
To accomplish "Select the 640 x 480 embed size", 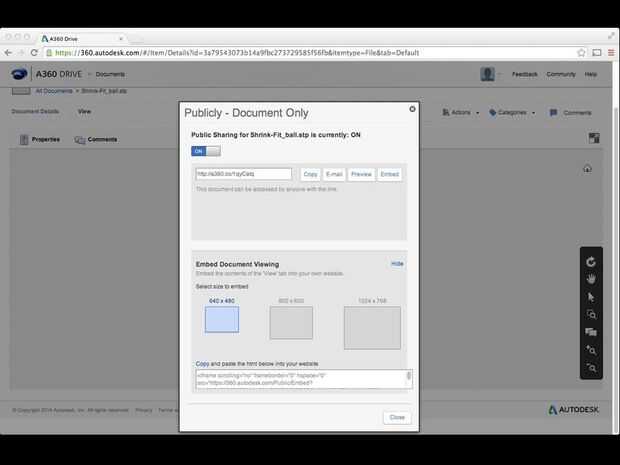I will pyautogui.click(x=222, y=319).
